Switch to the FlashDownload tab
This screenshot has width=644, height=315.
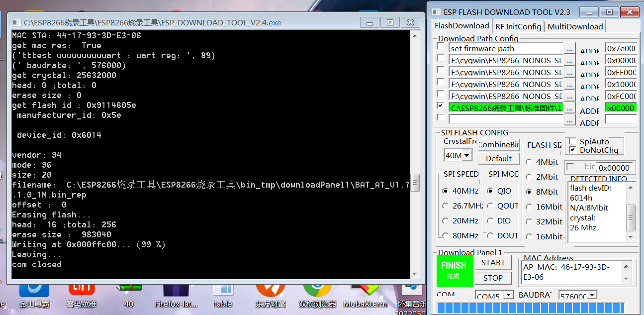461,26
